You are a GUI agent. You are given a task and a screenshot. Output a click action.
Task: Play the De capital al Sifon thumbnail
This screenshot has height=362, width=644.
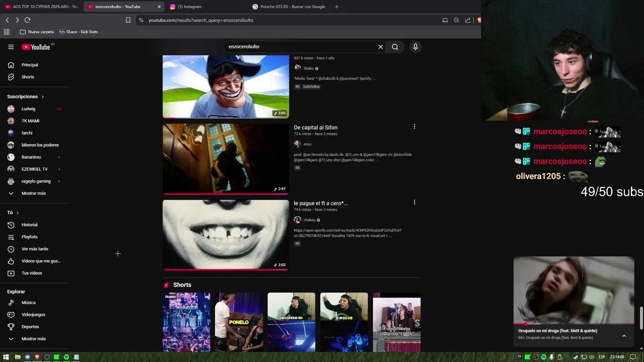click(x=225, y=159)
